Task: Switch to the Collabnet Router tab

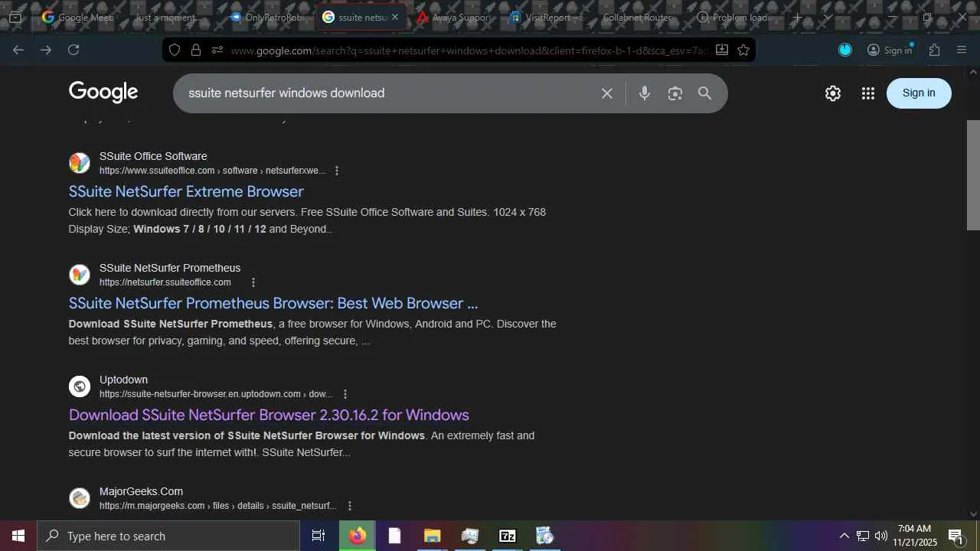Action: [x=640, y=17]
